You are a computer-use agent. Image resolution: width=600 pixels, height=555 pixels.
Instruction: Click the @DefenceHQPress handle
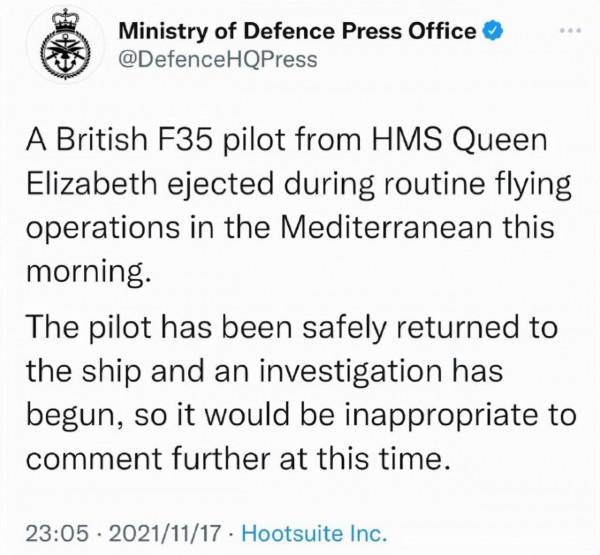(217, 60)
